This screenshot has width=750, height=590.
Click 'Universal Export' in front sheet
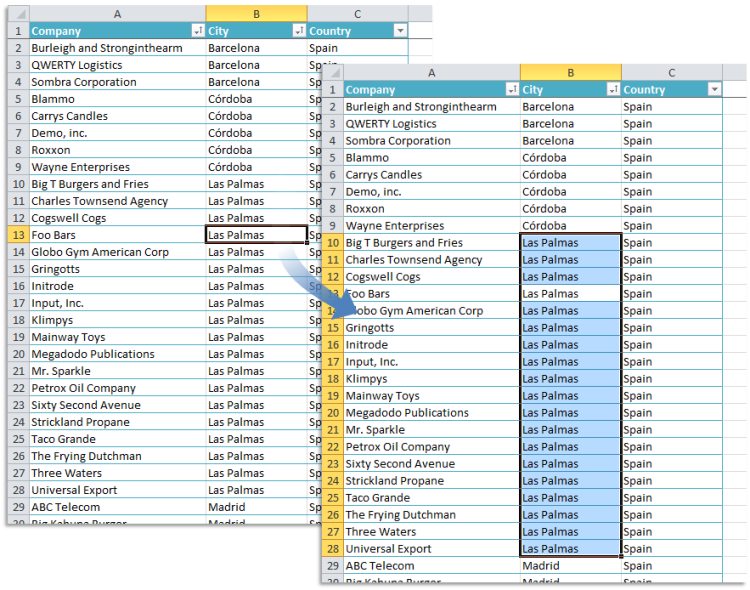pos(431,548)
